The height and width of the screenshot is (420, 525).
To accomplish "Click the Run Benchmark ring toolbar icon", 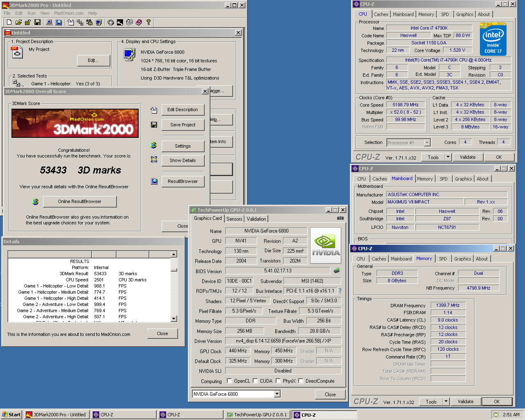I will [111, 22].
